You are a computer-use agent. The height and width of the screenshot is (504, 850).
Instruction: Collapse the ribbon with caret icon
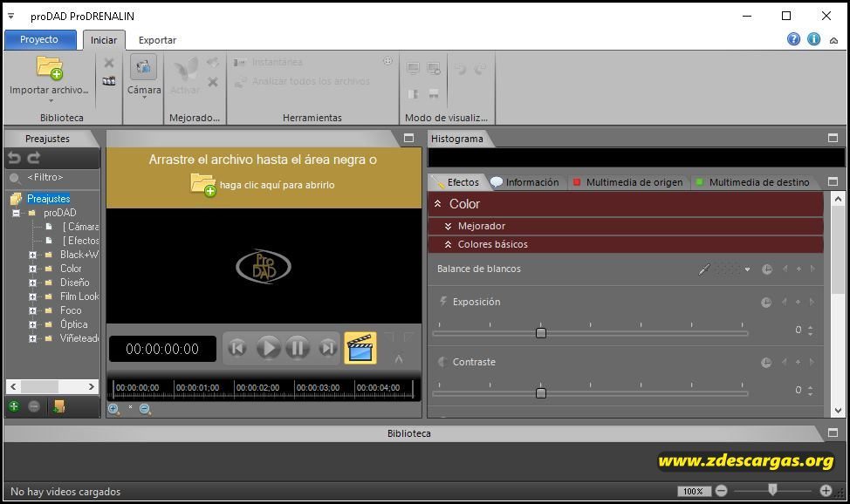point(833,40)
